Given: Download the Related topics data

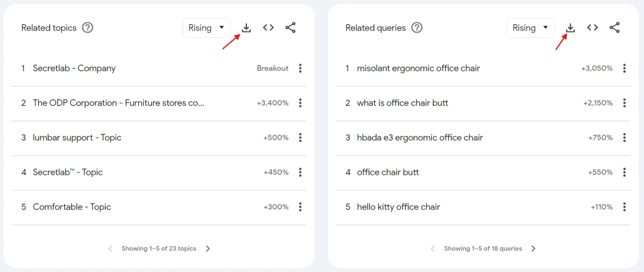Looking at the screenshot, I should [246, 28].
